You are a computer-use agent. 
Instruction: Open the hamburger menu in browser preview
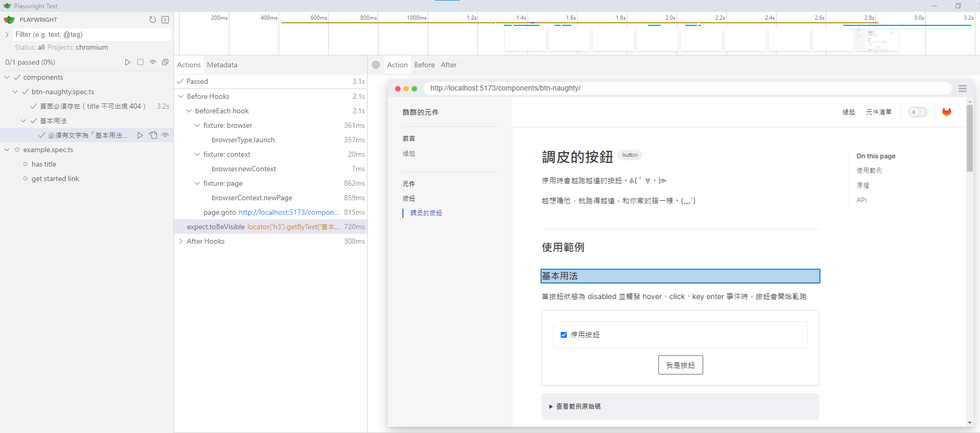962,88
